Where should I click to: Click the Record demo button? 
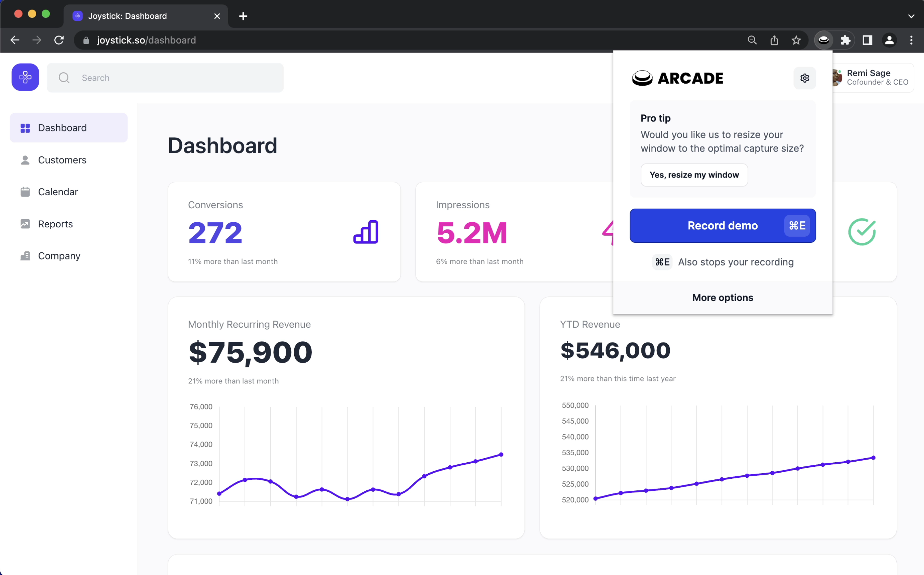[722, 225]
